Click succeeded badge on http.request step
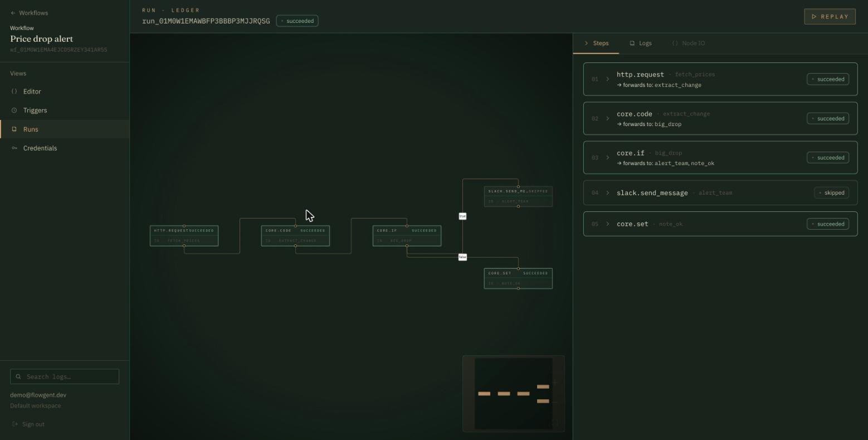The height and width of the screenshot is (440, 868). coord(828,79)
